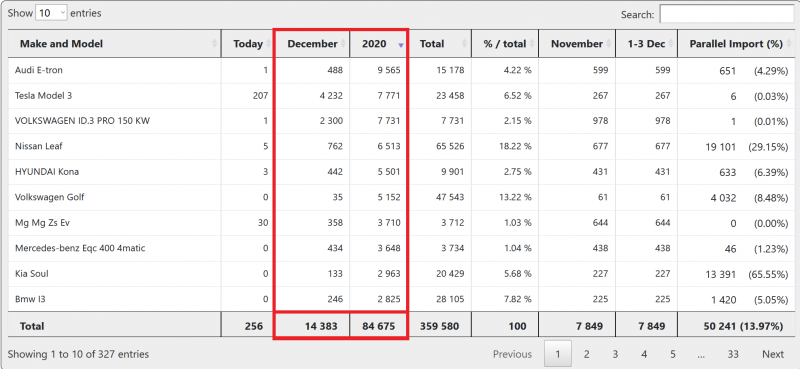The image size is (800, 369).
Task: Click the Search input field
Action: coord(727,14)
